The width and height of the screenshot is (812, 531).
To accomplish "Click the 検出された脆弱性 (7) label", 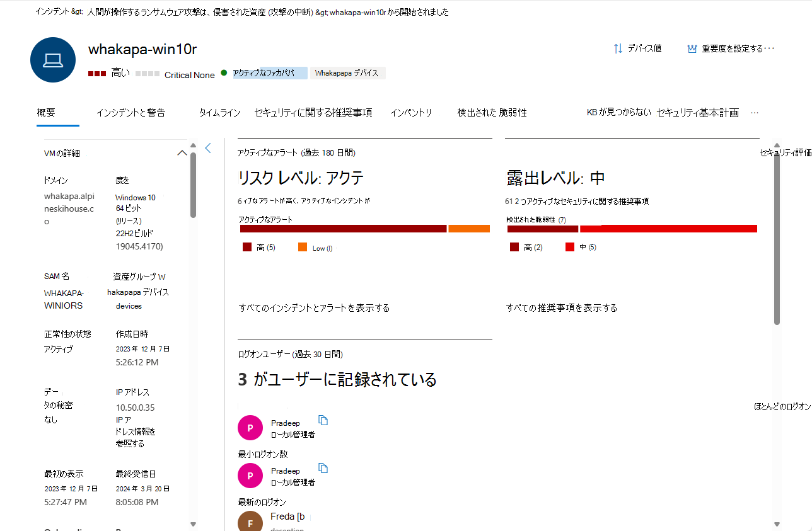I will 536,220.
